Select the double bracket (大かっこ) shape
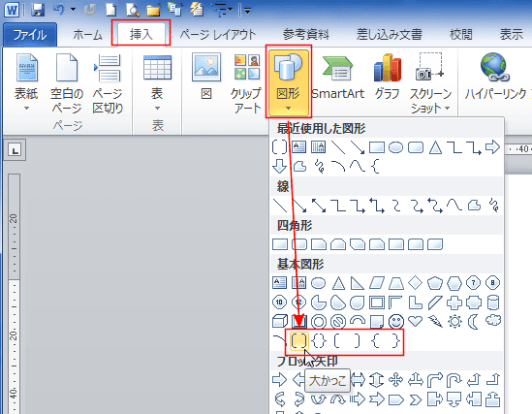This screenshot has height=414, width=532. pos(298,340)
